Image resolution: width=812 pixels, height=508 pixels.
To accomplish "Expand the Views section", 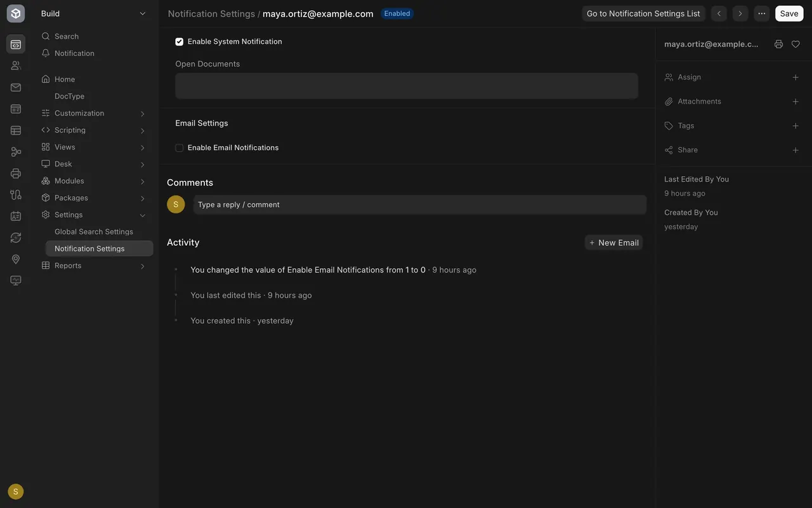I will [143, 147].
